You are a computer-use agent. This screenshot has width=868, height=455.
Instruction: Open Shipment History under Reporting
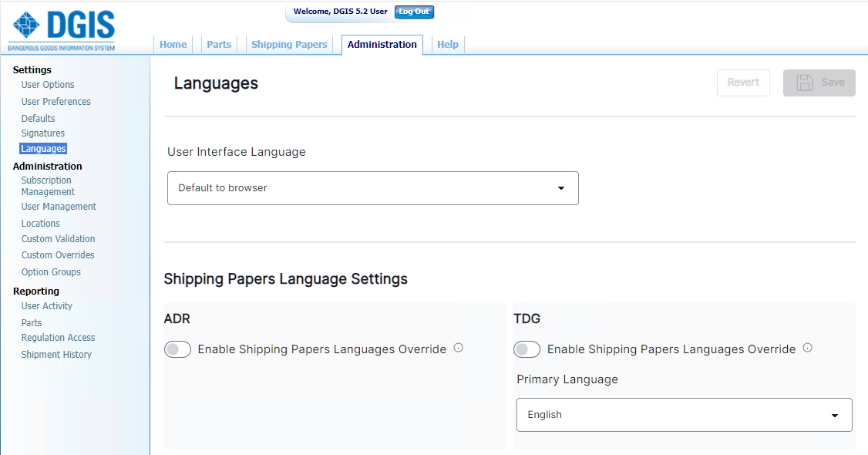click(56, 354)
